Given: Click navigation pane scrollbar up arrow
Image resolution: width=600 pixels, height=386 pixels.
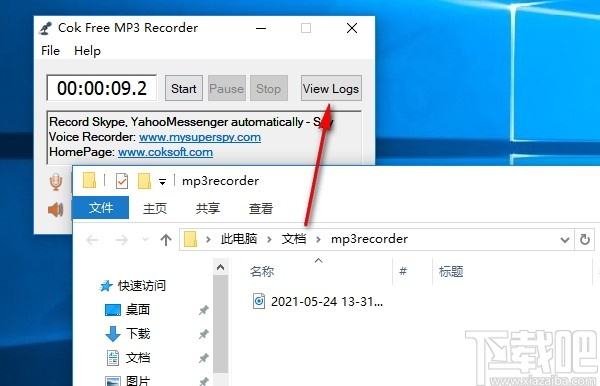Looking at the screenshot, I should click(220, 267).
